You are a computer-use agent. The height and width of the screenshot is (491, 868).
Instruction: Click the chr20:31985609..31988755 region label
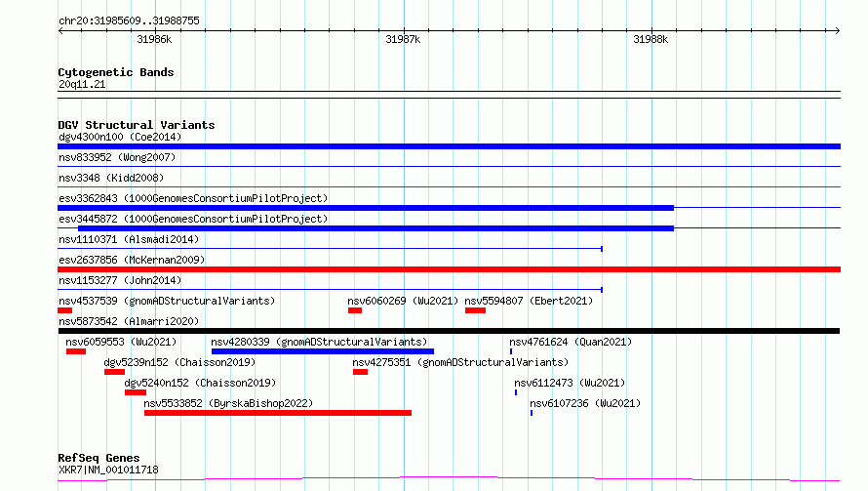129,20
